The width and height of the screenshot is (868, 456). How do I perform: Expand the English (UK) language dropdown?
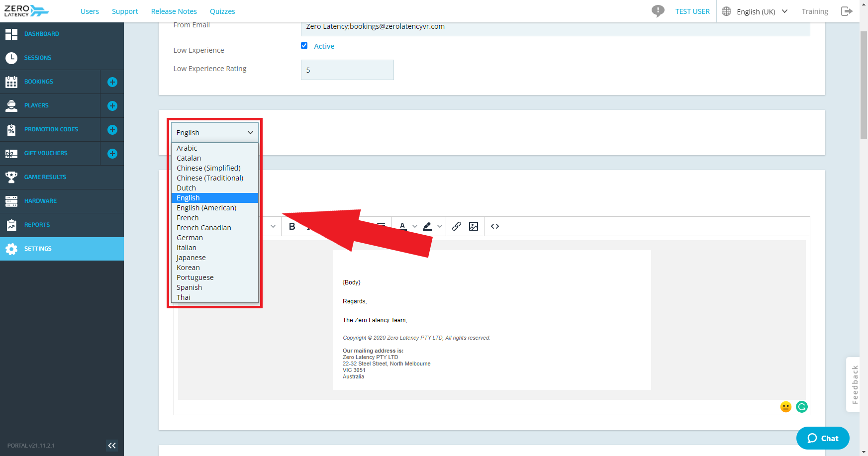coord(762,11)
